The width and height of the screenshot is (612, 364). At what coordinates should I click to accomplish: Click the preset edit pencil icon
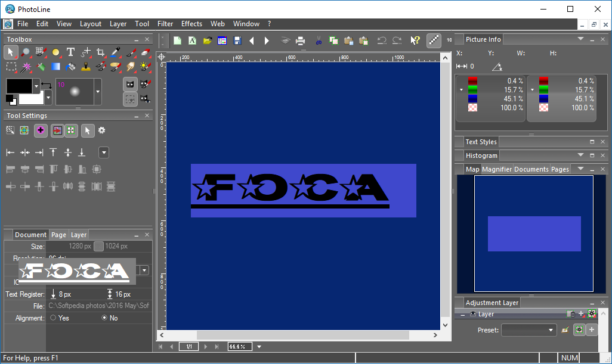[565, 330]
